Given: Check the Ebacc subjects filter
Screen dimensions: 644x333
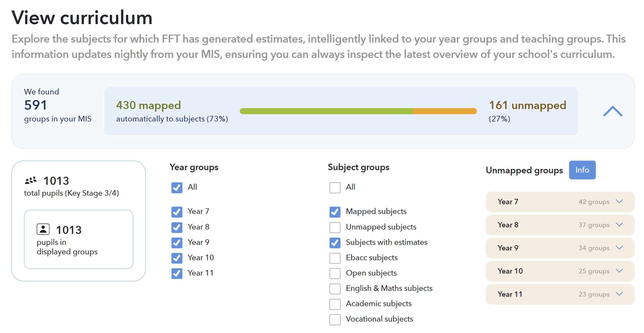Looking at the screenshot, I should coord(335,258).
